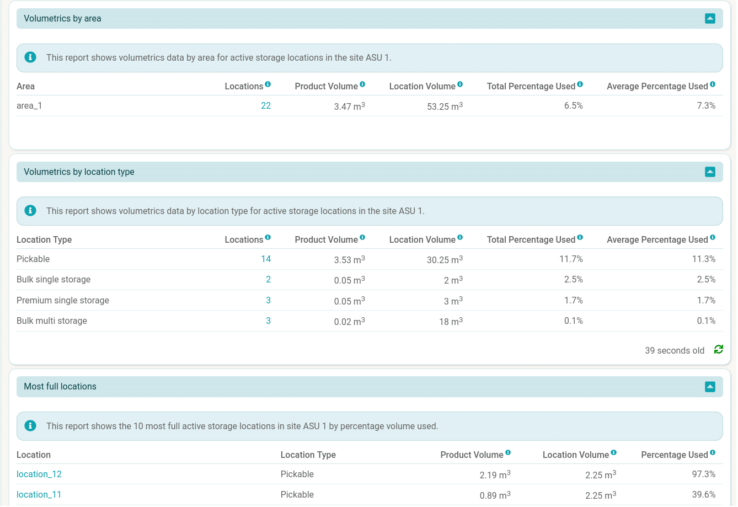
Task: Click the 3.53 m³ Pickable product volume
Action: pyautogui.click(x=350, y=259)
